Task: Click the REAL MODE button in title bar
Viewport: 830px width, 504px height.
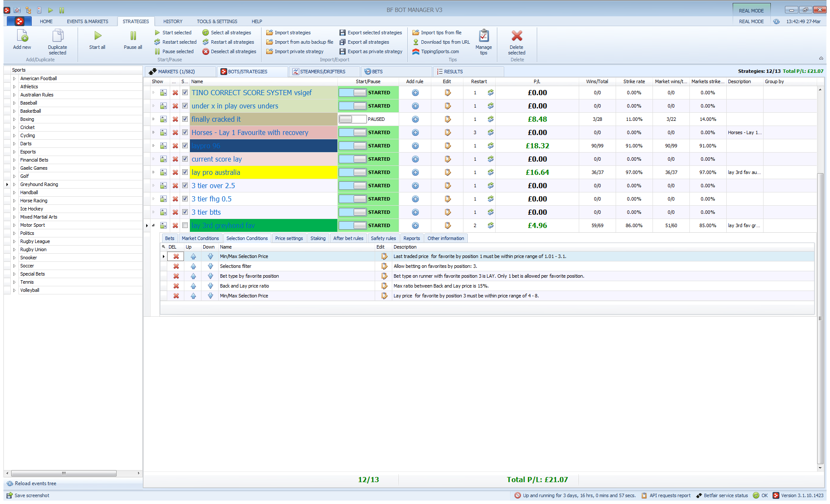Action: pos(751,10)
